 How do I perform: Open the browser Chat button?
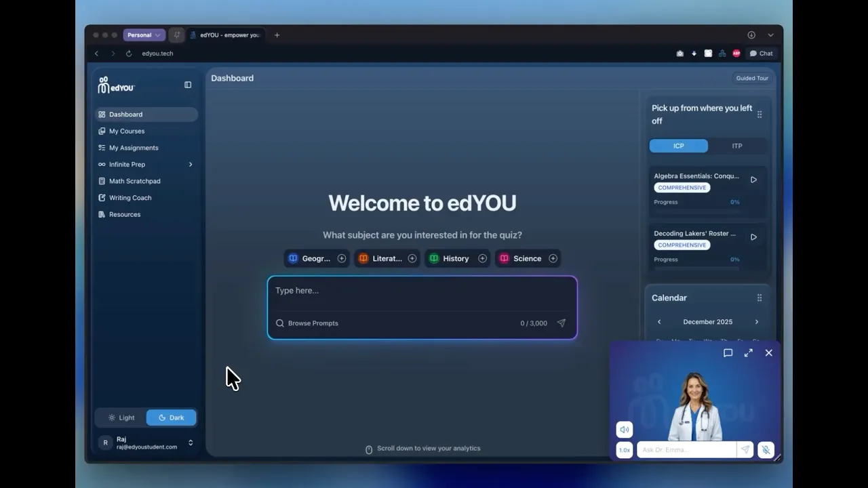coord(762,54)
